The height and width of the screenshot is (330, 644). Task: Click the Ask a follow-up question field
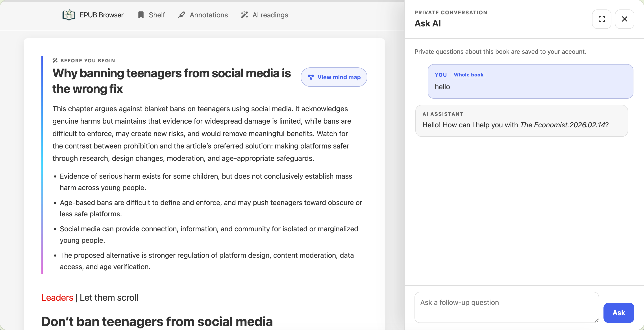click(x=507, y=307)
